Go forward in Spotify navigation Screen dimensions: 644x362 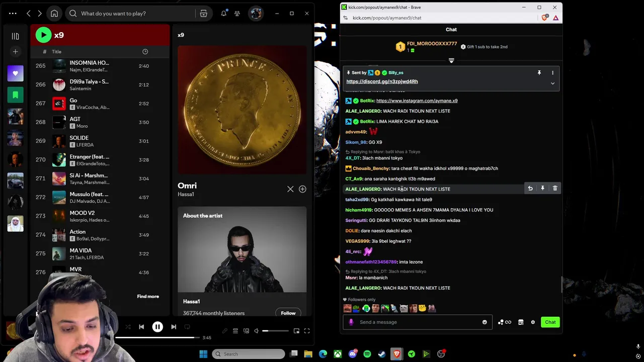point(40,14)
